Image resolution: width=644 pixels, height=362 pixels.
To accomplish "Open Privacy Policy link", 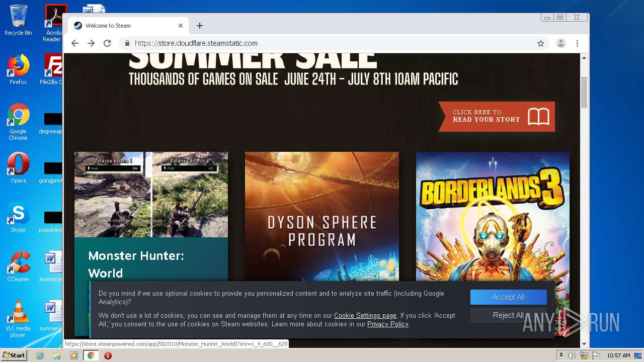I will point(388,324).
